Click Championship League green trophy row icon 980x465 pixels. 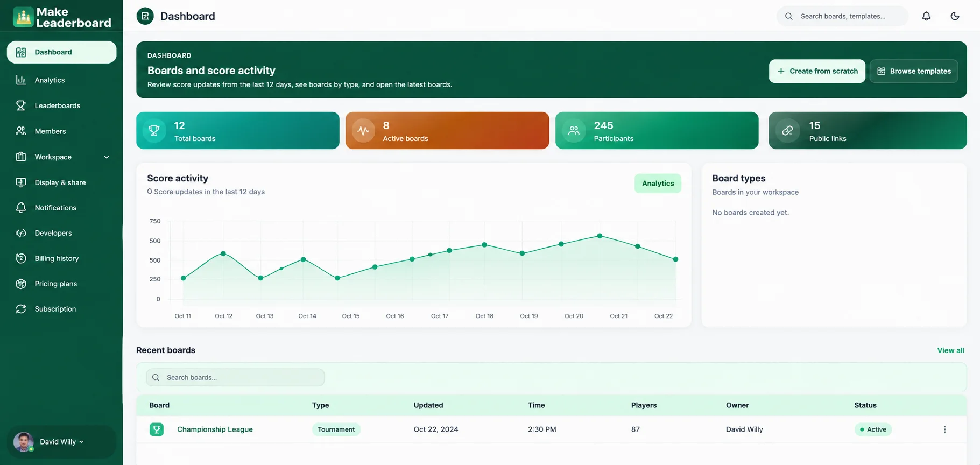click(x=157, y=429)
